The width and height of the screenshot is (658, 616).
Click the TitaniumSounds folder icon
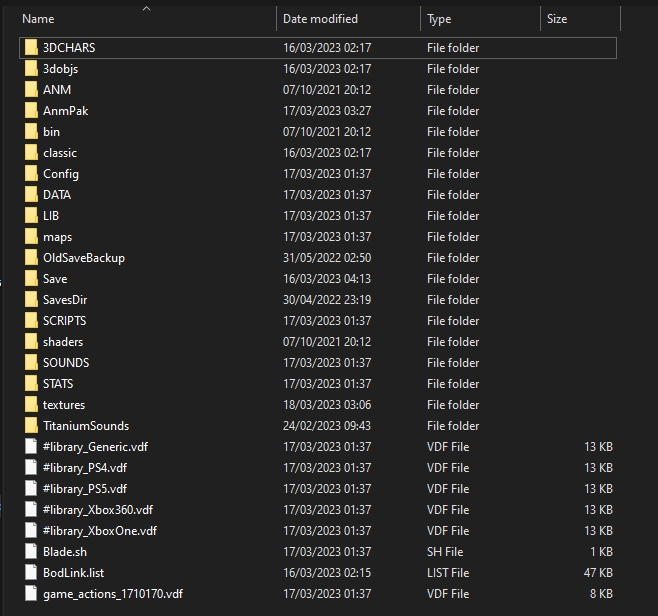[x=31, y=425]
